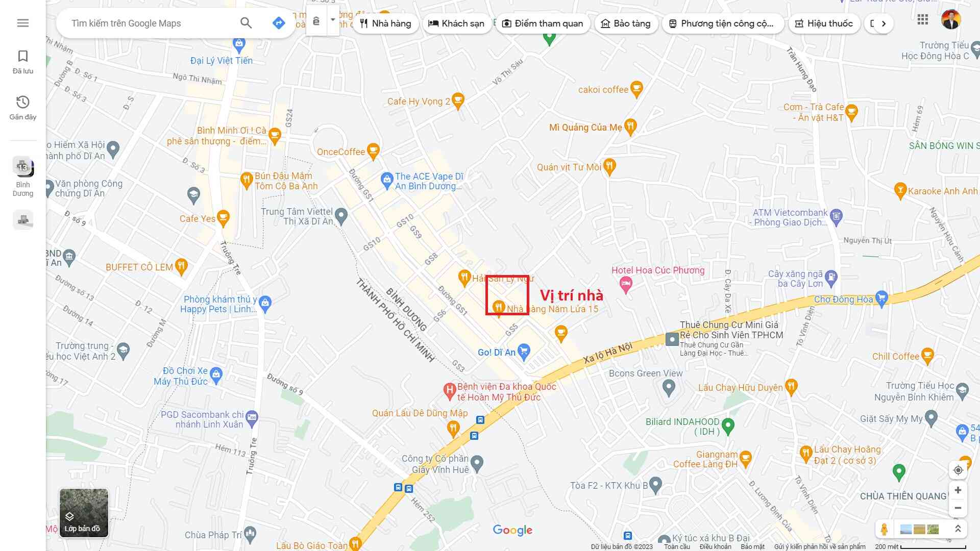The height and width of the screenshot is (551, 980).
Task: Filter by Hiệu thuốc chip
Action: (824, 23)
